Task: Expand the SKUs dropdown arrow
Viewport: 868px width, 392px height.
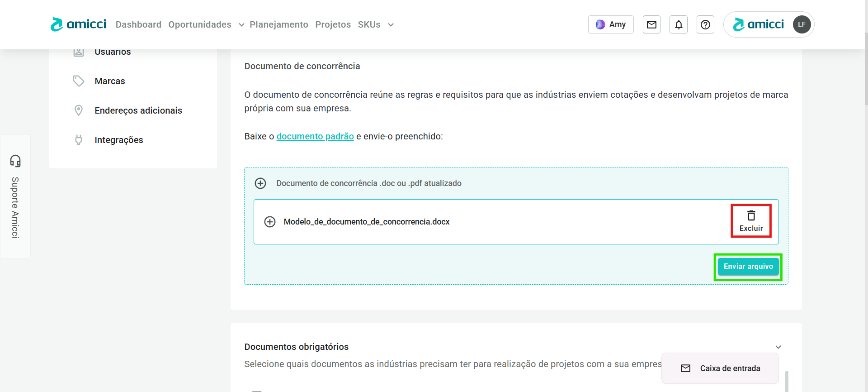Action: pyautogui.click(x=391, y=25)
